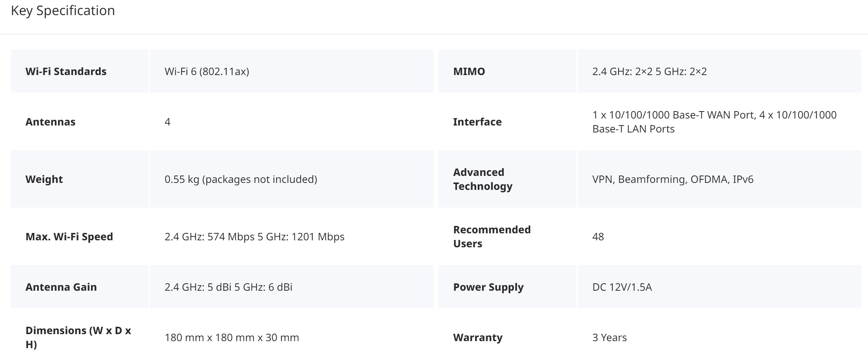Click the Wi-Fi Standards label
868x354 pixels.
66,71
